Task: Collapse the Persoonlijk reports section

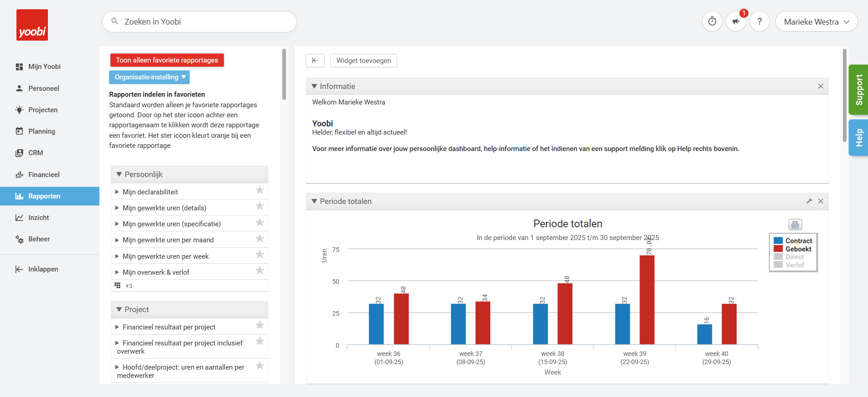Action: (120, 174)
